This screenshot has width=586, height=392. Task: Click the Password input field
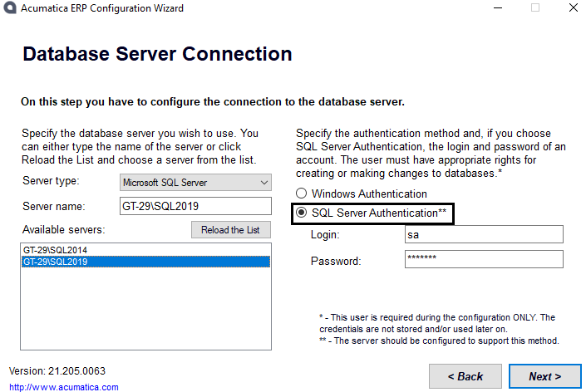[484, 259]
